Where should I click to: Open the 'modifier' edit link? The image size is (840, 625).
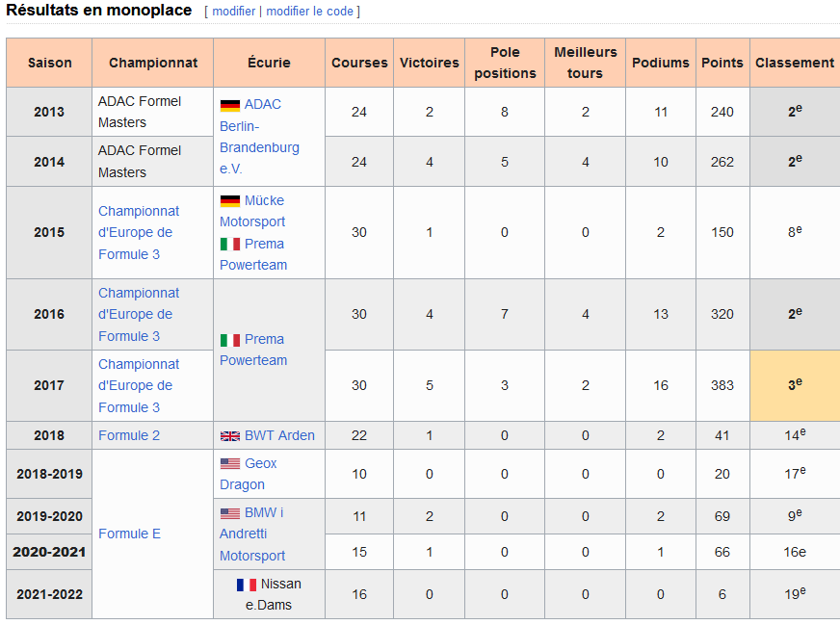point(234,12)
